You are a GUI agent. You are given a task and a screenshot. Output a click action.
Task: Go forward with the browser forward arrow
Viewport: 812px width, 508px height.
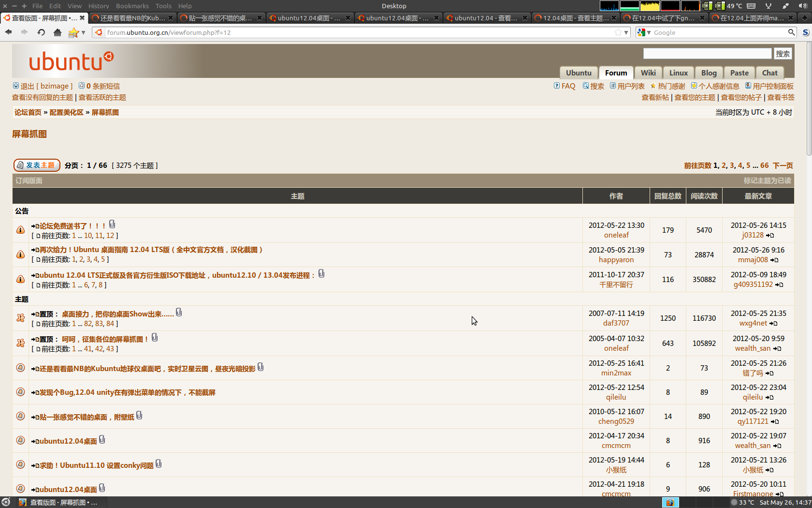point(24,32)
